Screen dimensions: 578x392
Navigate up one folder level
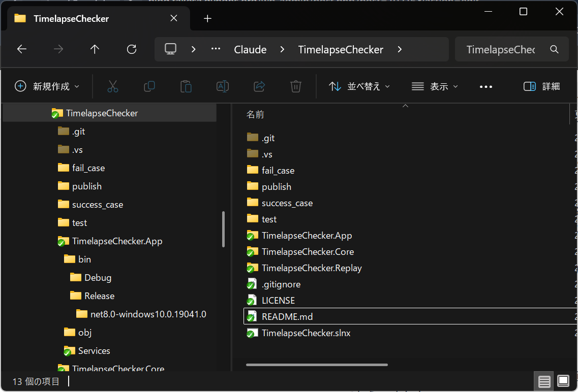coord(95,49)
